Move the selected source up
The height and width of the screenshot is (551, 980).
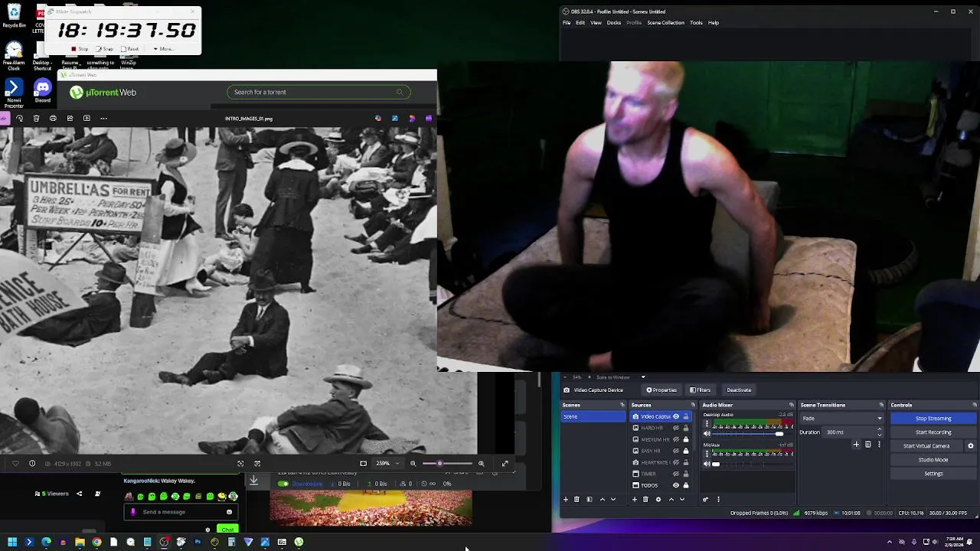tap(671, 499)
